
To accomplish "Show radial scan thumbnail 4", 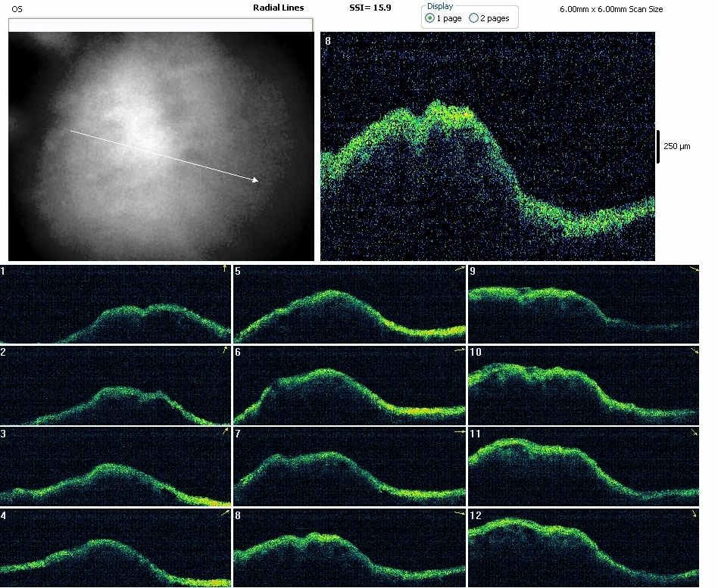I will [116, 548].
